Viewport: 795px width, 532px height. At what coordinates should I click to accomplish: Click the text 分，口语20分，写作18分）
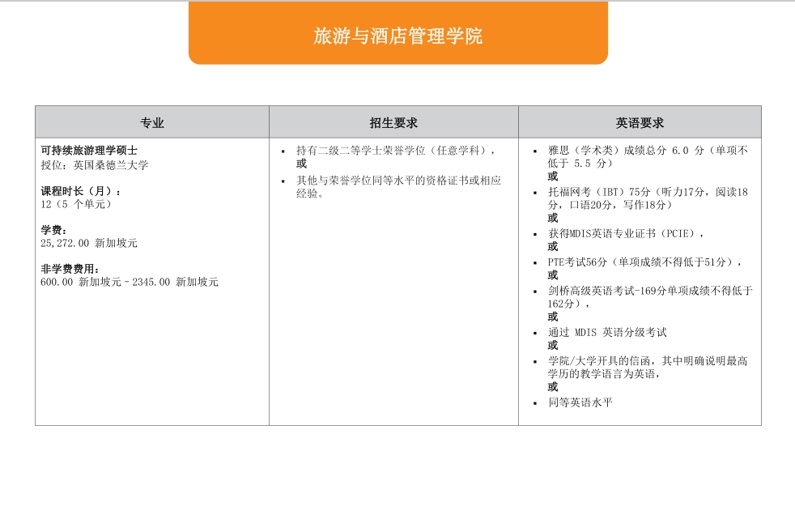pos(610,205)
